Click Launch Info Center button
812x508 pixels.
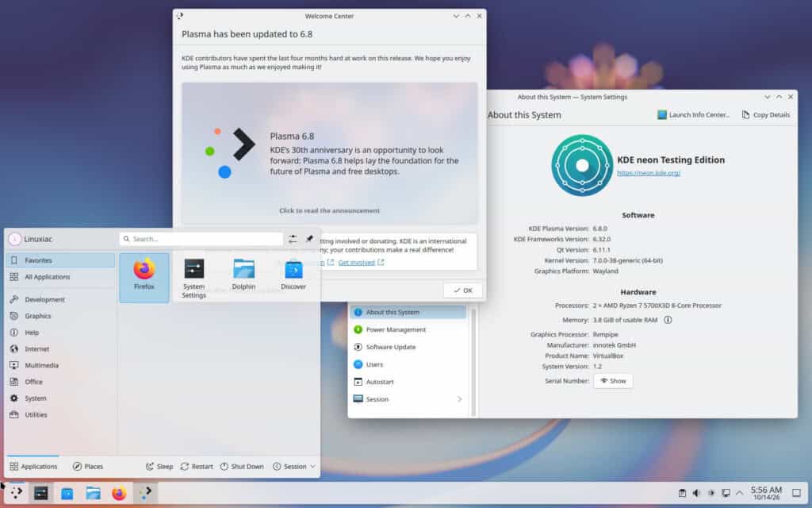(x=693, y=115)
